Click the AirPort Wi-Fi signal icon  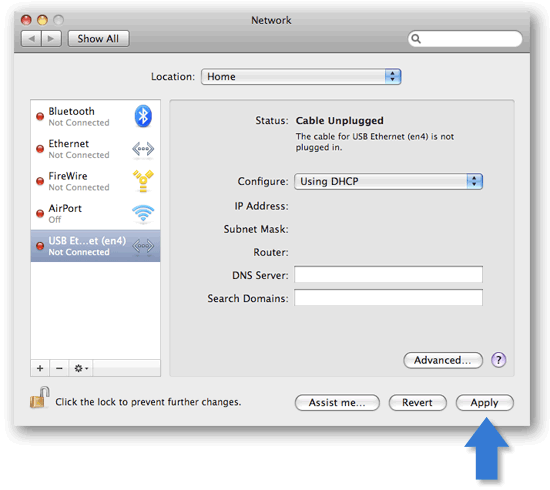[143, 213]
